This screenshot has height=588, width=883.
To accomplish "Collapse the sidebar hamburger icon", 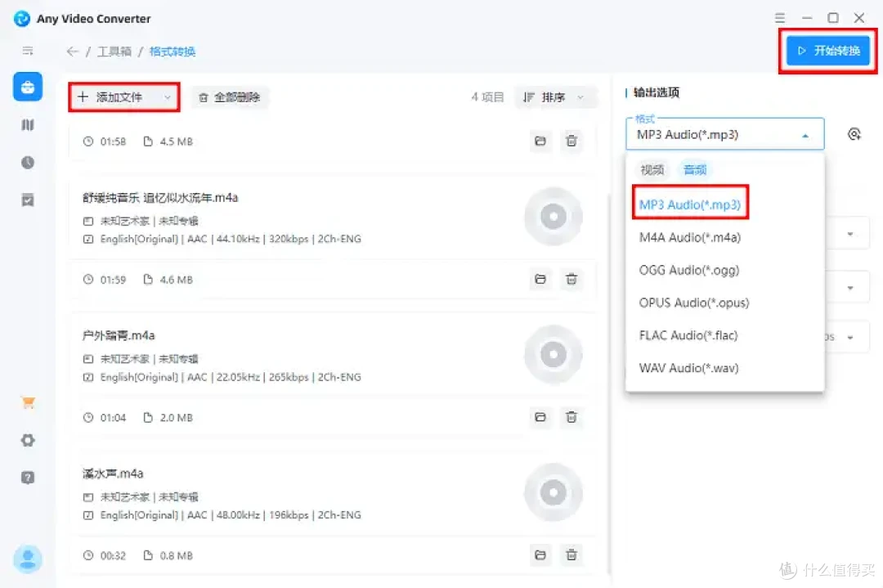I will [28, 51].
